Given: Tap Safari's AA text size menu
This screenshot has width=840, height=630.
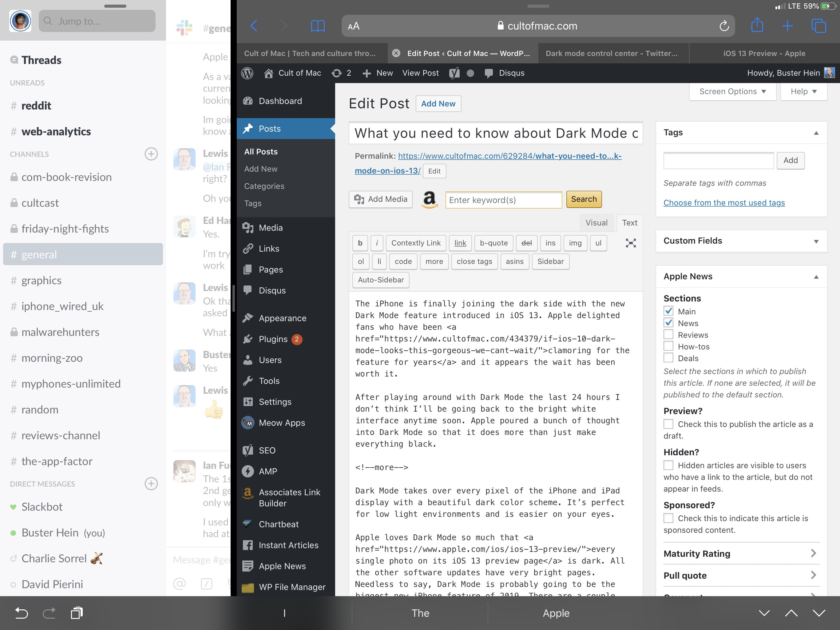Looking at the screenshot, I should coord(354,26).
